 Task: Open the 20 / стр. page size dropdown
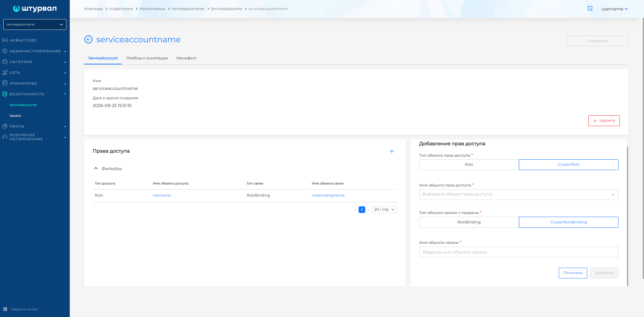pos(384,210)
